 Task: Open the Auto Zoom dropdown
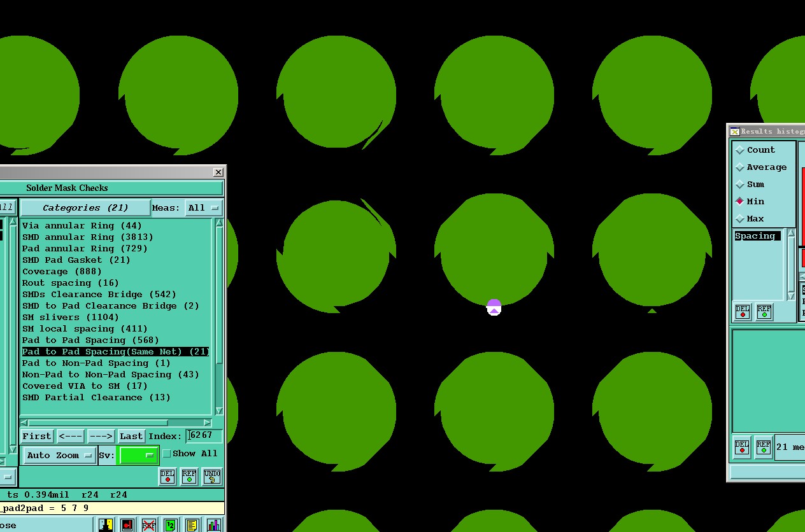(x=60, y=455)
